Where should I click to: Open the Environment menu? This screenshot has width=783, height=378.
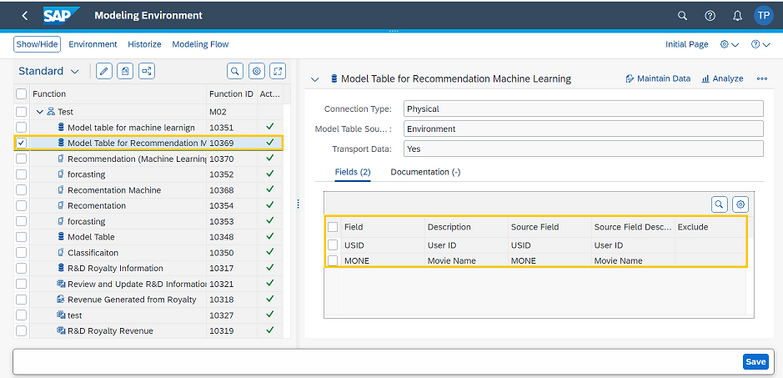click(x=93, y=44)
